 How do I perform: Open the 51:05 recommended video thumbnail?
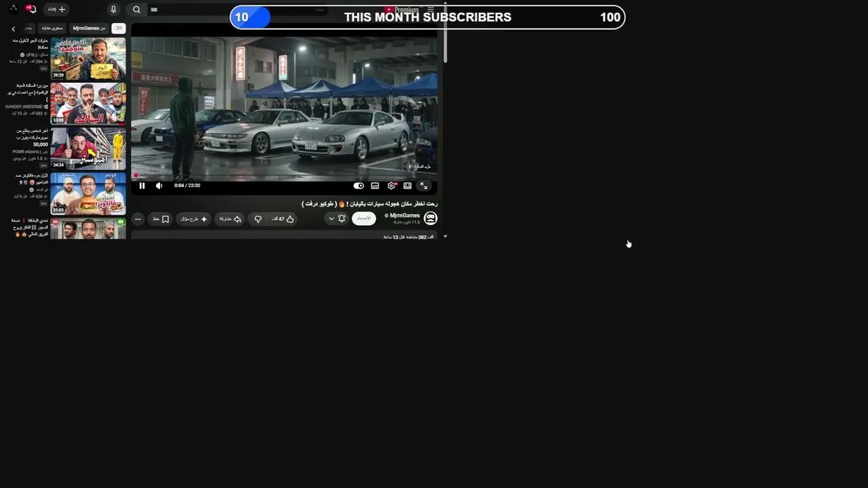88,193
